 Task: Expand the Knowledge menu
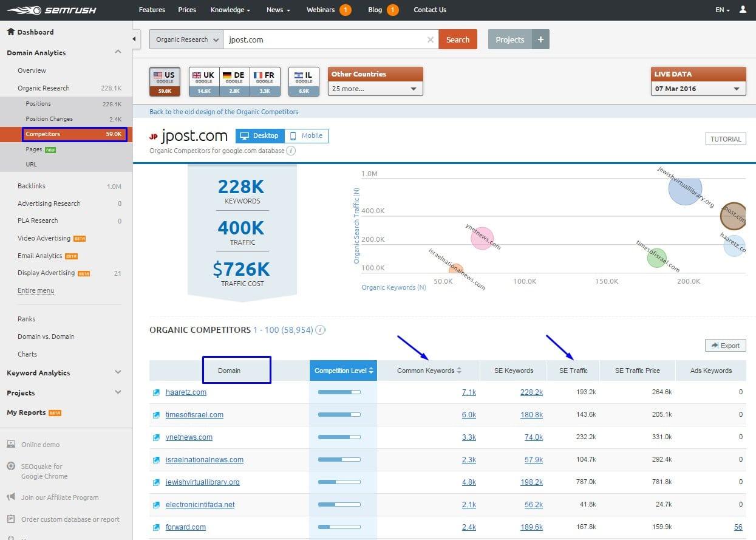(x=231, y=10)
